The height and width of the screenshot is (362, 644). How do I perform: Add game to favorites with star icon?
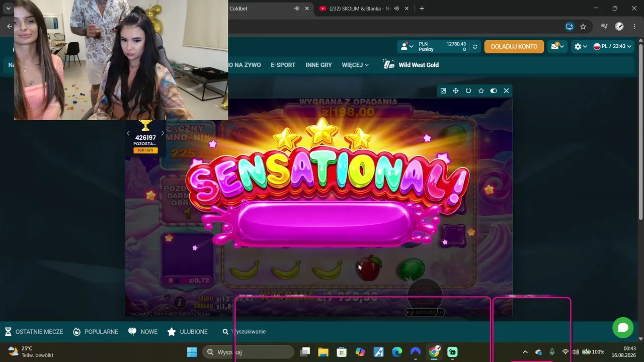click(x=481, y=91)
